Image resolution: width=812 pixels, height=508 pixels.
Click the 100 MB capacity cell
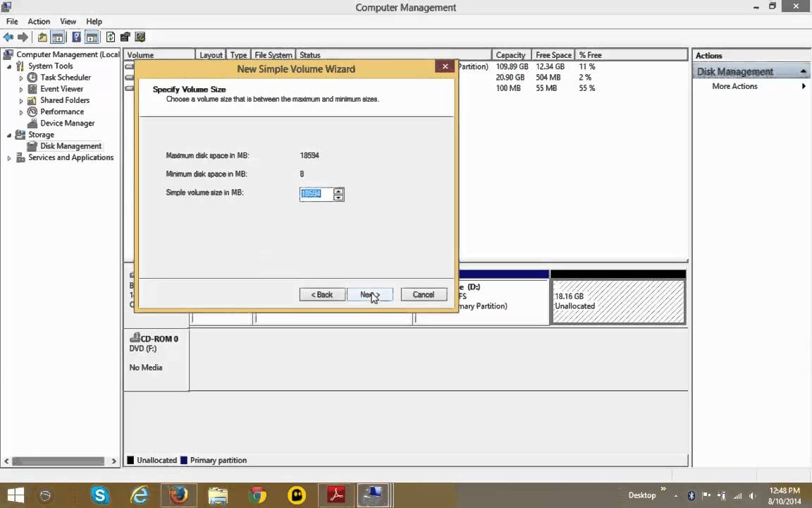(x=508, y=88)
